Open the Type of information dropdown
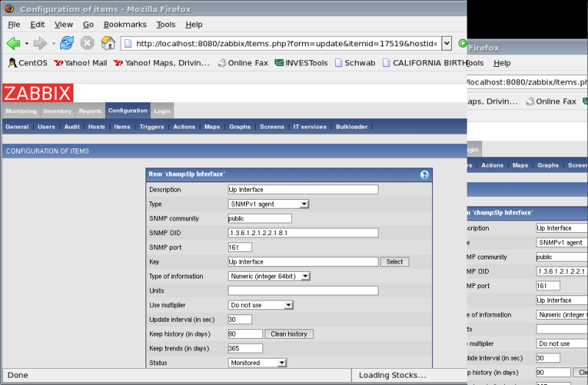 (269, 276)
